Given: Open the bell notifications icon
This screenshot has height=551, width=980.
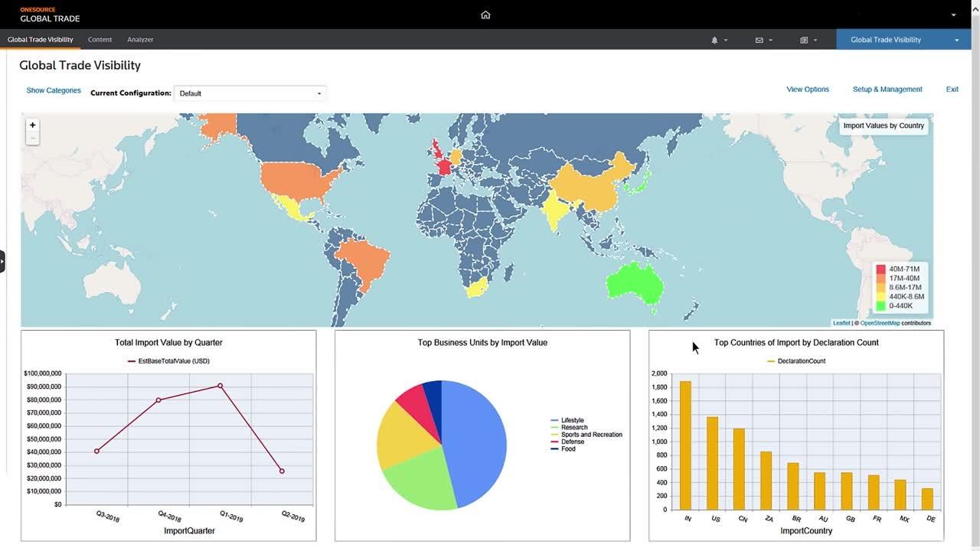Looking at the screenshot, I should point(715,40).
